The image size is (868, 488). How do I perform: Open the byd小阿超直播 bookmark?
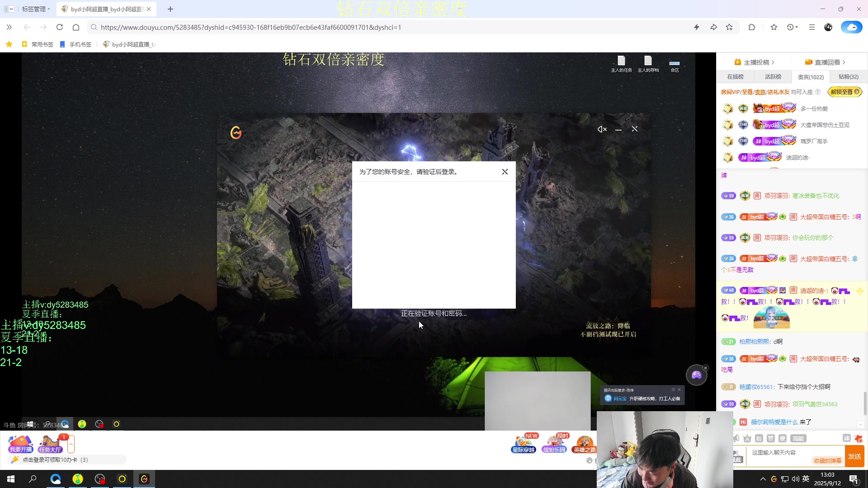coord(129,44)
